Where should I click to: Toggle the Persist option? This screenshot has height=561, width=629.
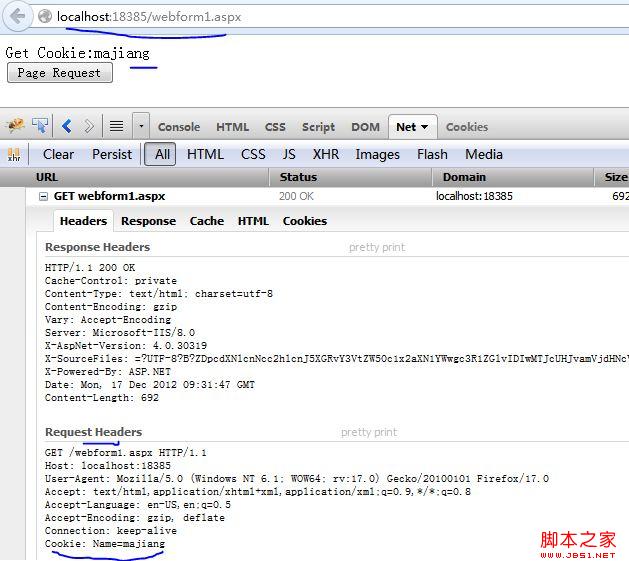click(111, 154)
